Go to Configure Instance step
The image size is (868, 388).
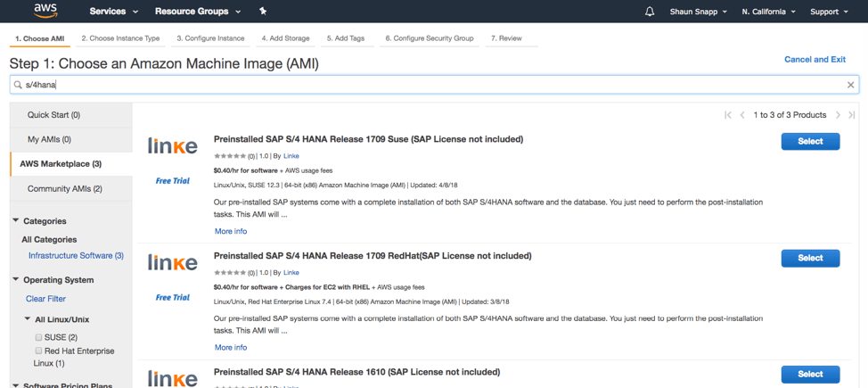pos(210,38)
